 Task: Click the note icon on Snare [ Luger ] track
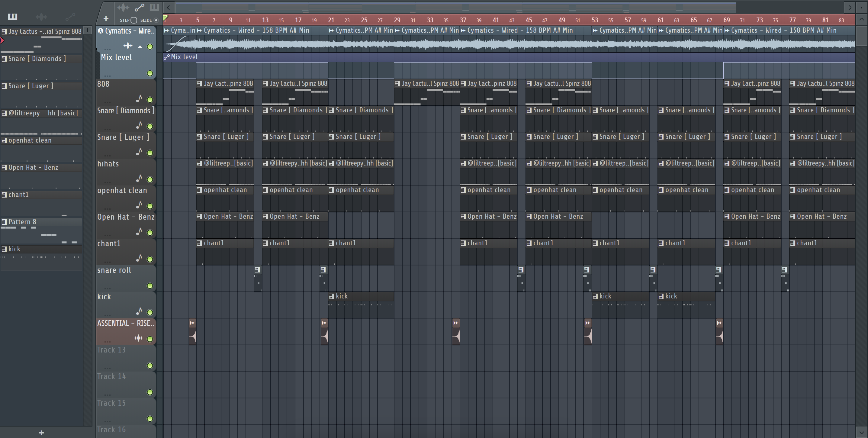click(x=139, y=152)
